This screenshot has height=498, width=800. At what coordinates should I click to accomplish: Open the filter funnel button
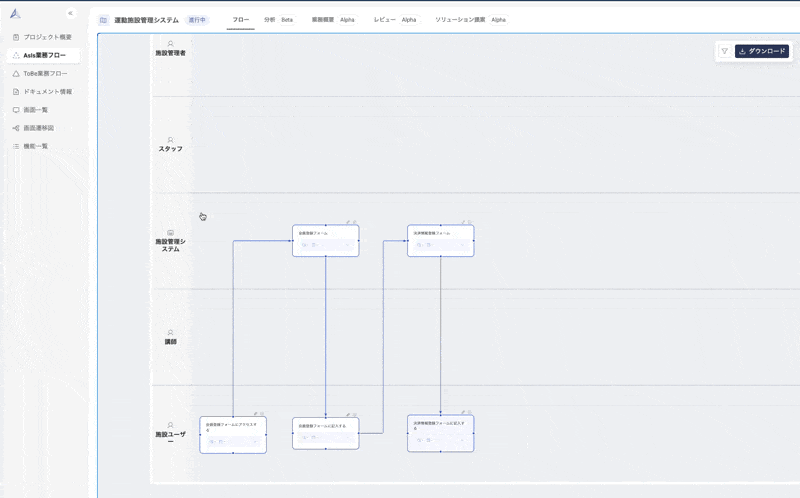pos(724,51)
